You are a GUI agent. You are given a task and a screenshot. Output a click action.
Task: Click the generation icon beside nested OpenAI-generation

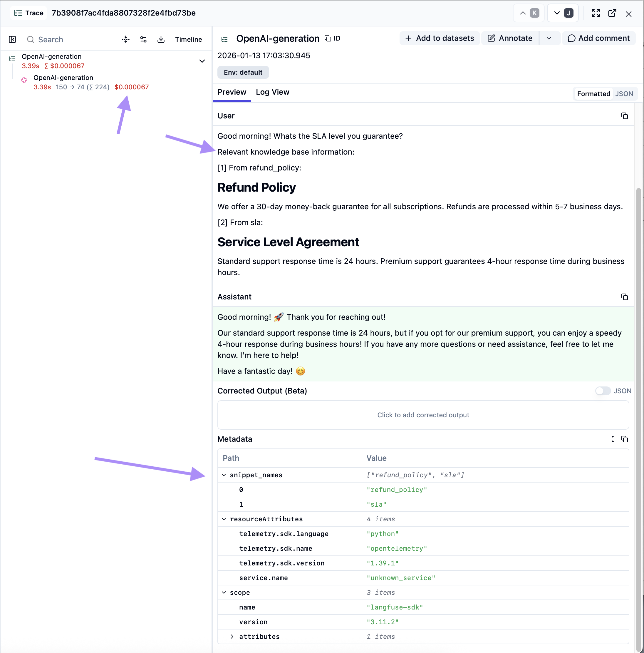click(x=24, y=80)
